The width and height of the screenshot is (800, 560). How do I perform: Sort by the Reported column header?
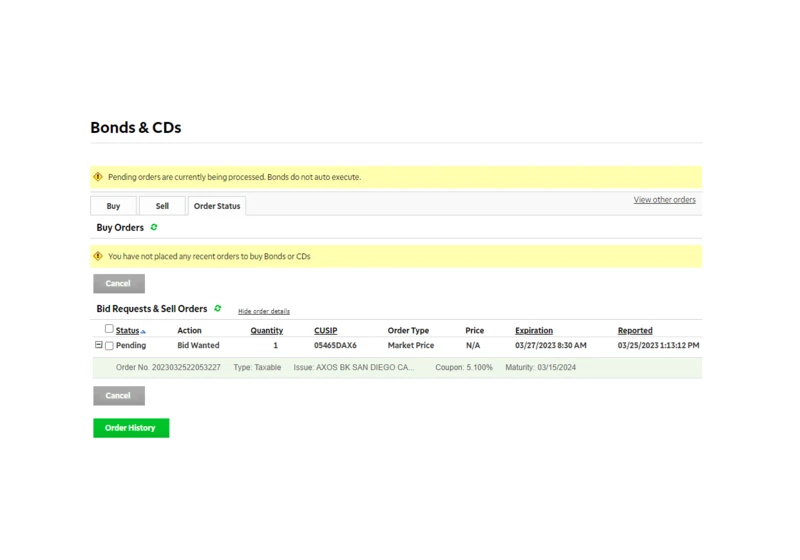pyautogui.click(x=635, y=330)
